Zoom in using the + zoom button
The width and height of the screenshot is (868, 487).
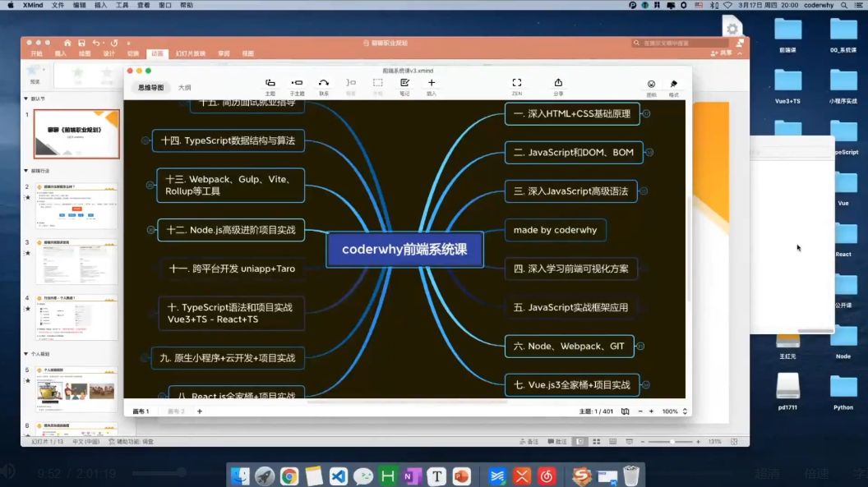651,411
